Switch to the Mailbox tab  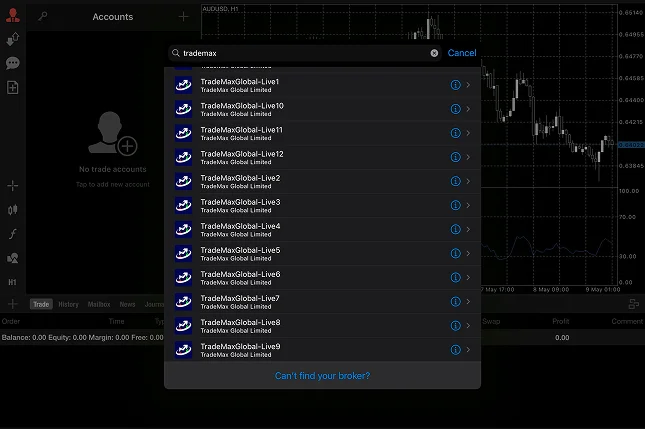99,304
